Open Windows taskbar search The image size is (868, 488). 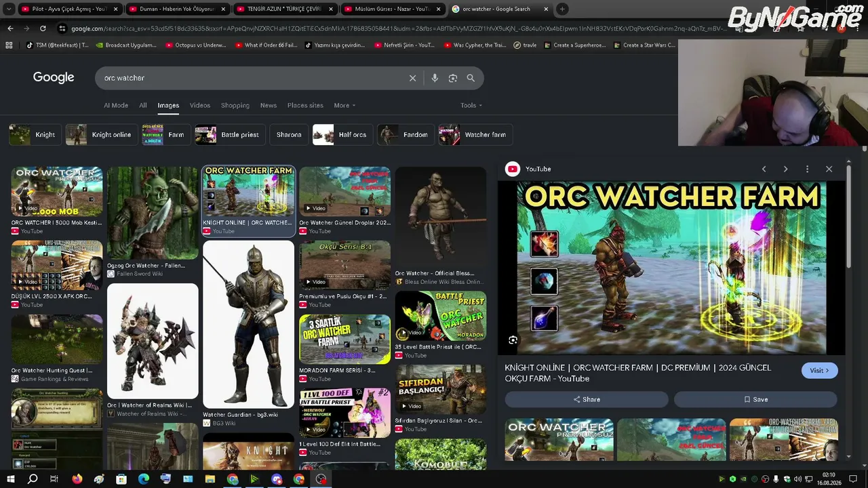(32, 479)
